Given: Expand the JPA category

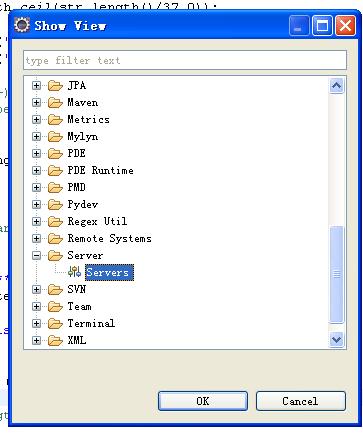Looking at the screenshot, I should [x=36, y=86].
